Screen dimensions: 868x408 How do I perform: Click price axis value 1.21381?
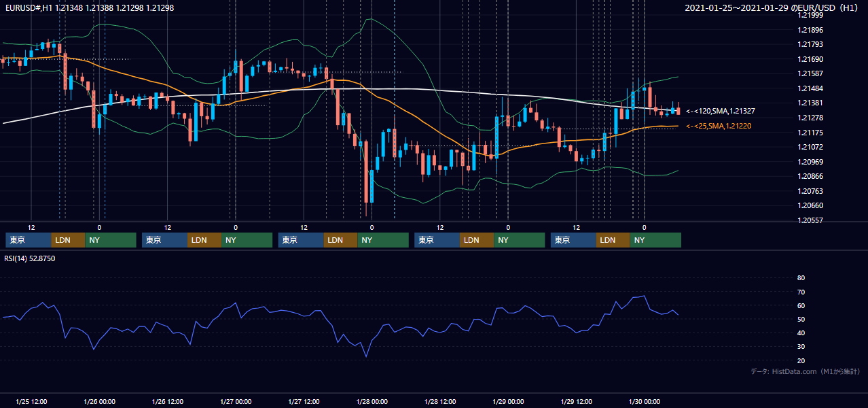(x=811, y=103)
